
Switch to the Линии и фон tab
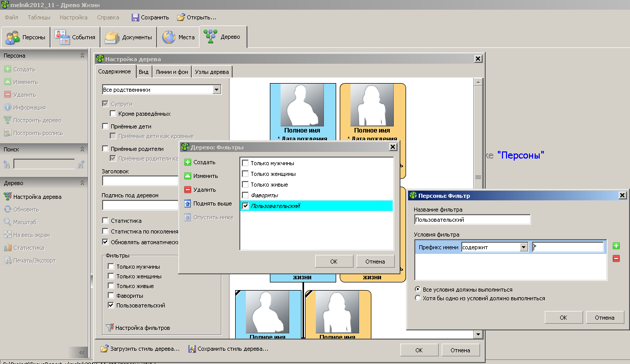[x=172, y=72]
